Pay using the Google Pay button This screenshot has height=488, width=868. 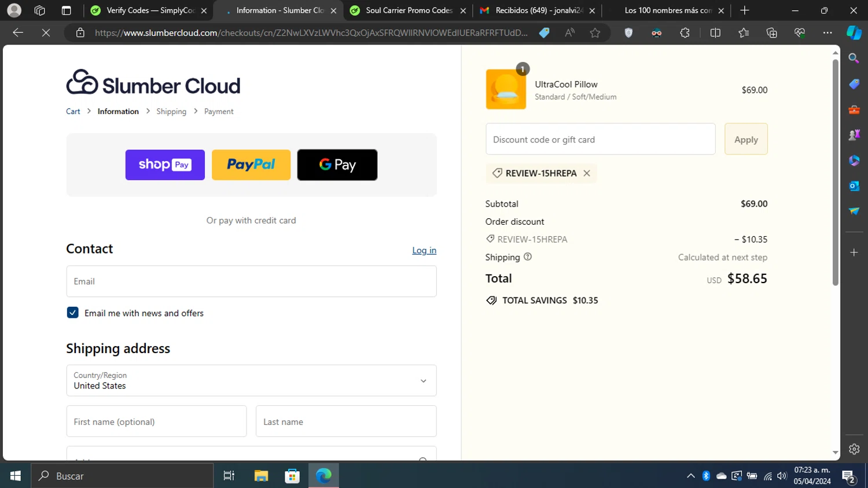coord(337,165)
